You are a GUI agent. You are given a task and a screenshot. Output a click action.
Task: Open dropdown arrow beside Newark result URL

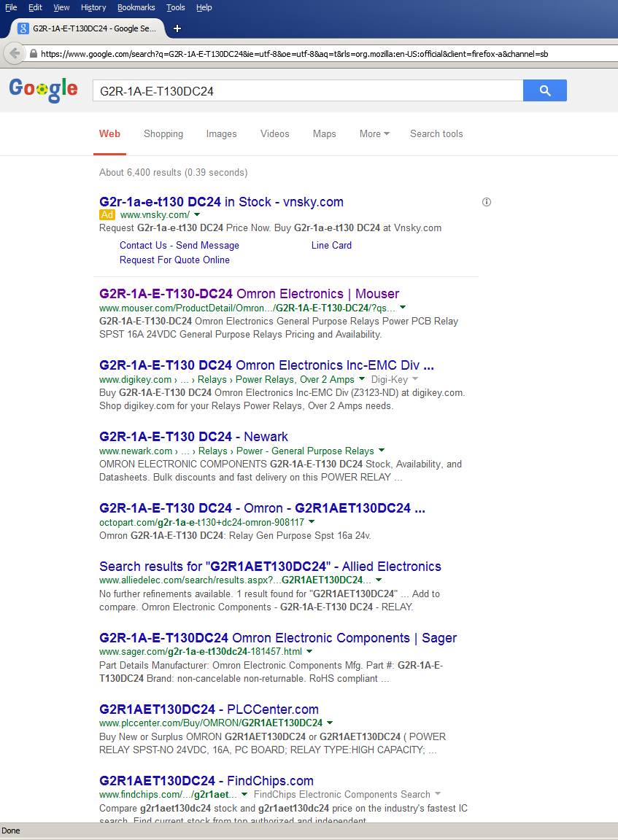[x=382, y=450]
